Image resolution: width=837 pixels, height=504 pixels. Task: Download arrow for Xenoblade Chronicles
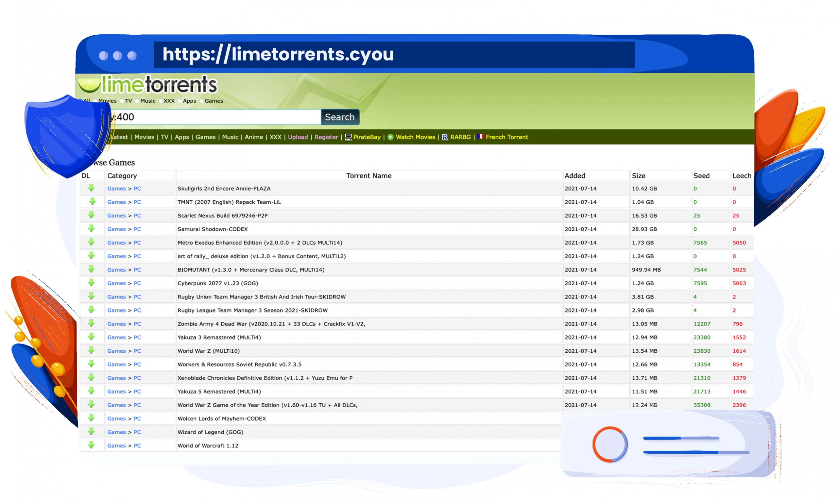(91, 377)
